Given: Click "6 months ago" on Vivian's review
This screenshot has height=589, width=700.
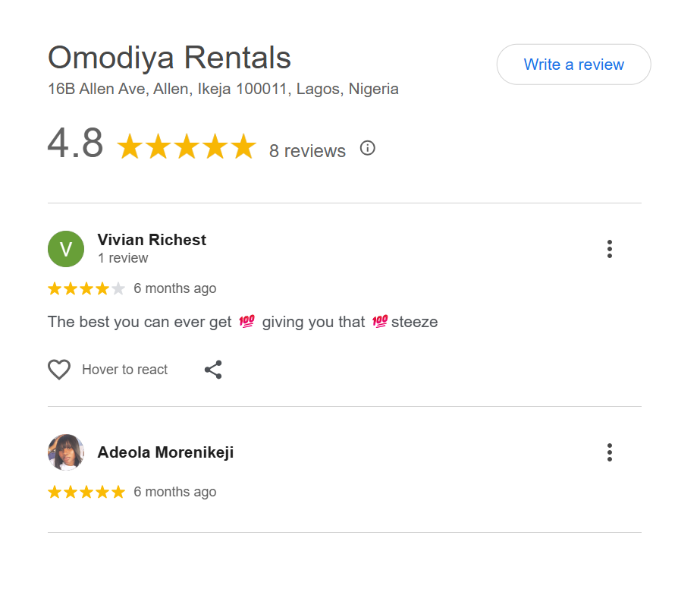Looking at the screenshot, I should point(174,288).
